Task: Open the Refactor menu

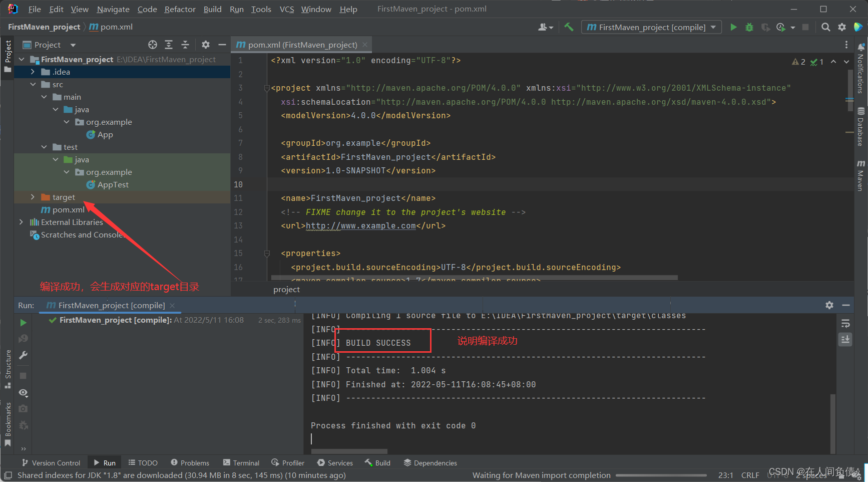Action: tap(180, 9)
